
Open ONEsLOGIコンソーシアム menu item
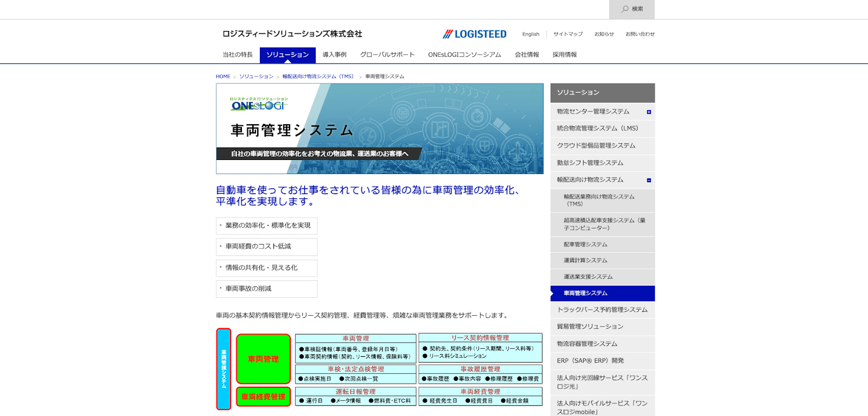coord(464,55)
